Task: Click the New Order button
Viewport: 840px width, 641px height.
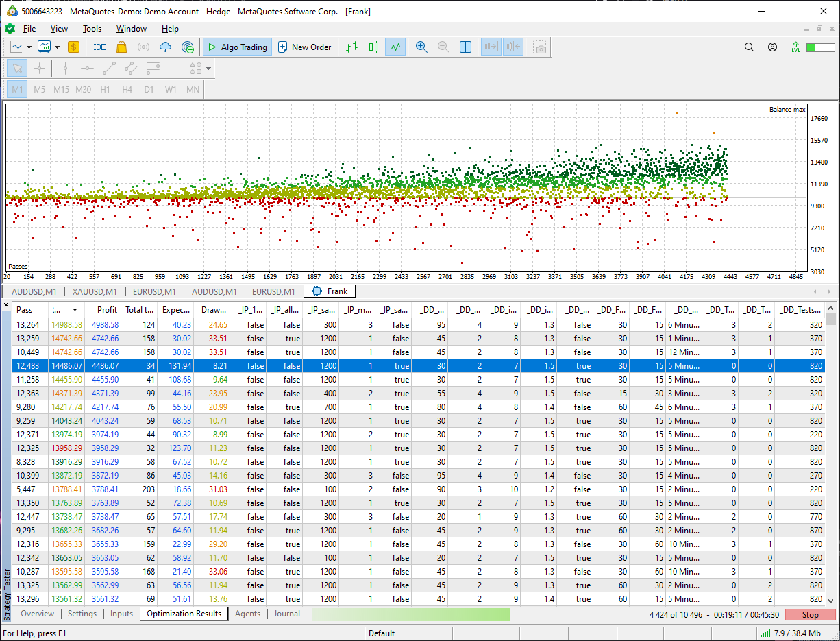Action: click(x=304, y=47)
